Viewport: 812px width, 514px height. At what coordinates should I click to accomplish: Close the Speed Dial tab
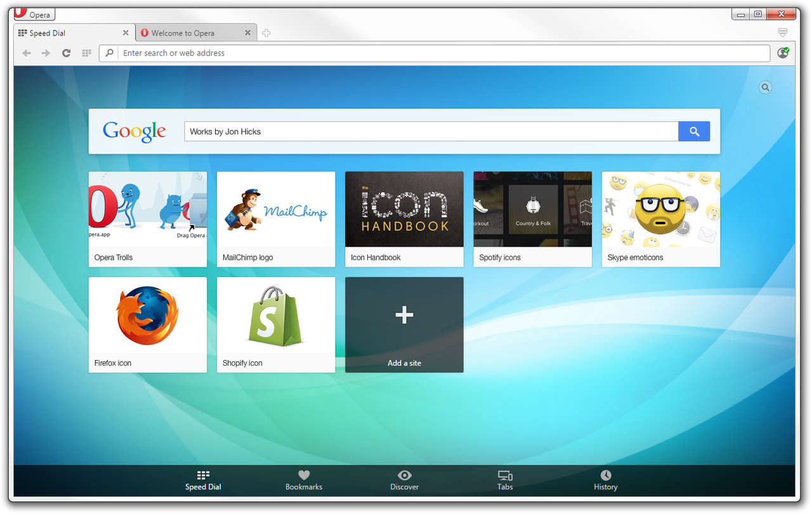(x=126, y=33)
